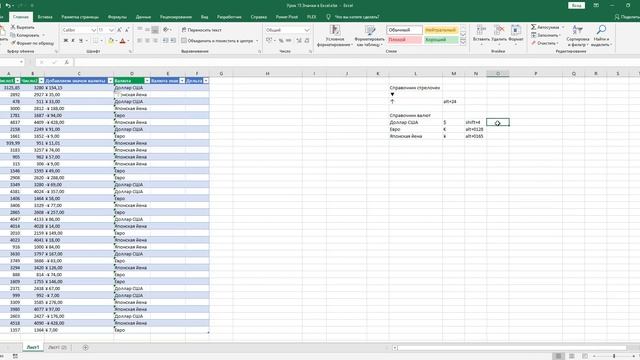Open filter dropdown on Валюта header
The height and width of the screenshot is (360, 640).
[x=147, y=81]
